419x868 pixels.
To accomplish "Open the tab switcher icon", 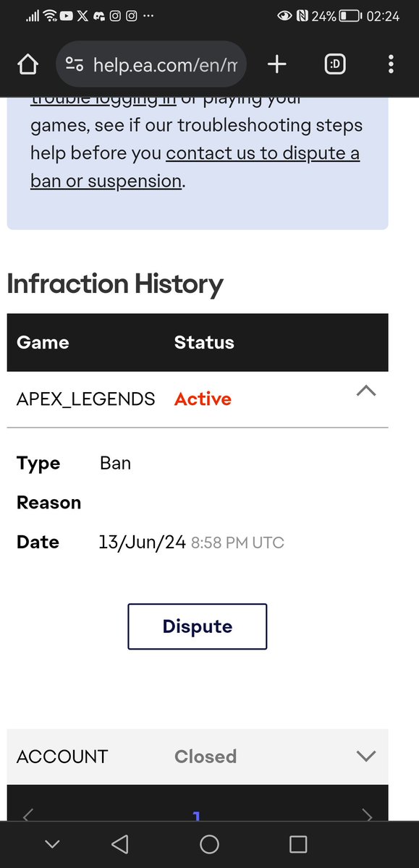I will click(334, 65).
